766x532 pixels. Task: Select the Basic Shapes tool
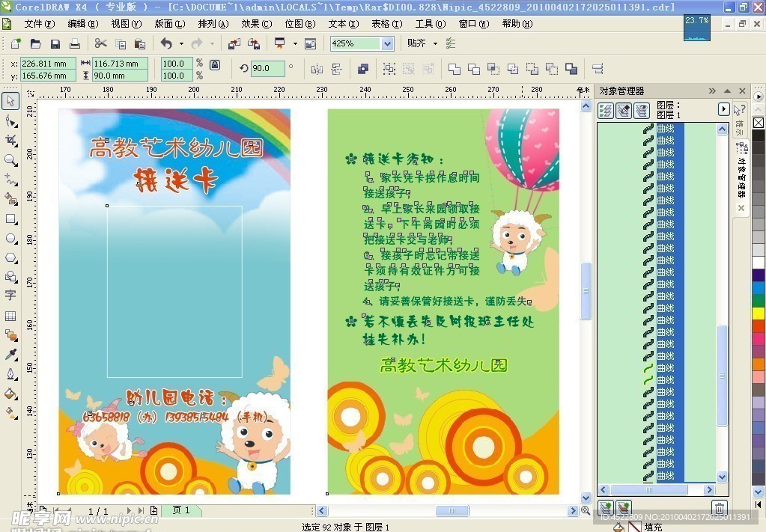[10, 277]
